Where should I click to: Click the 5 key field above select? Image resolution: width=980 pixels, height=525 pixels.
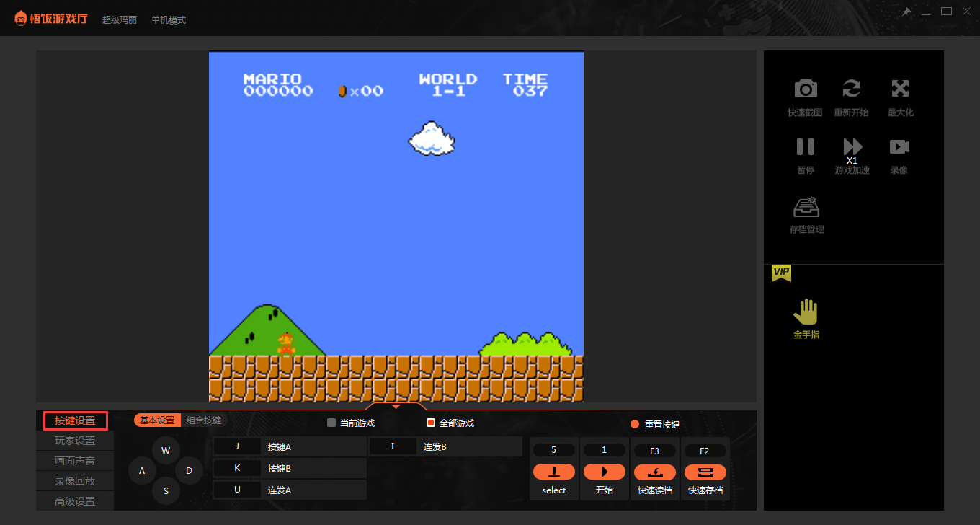tap(554, 450)
